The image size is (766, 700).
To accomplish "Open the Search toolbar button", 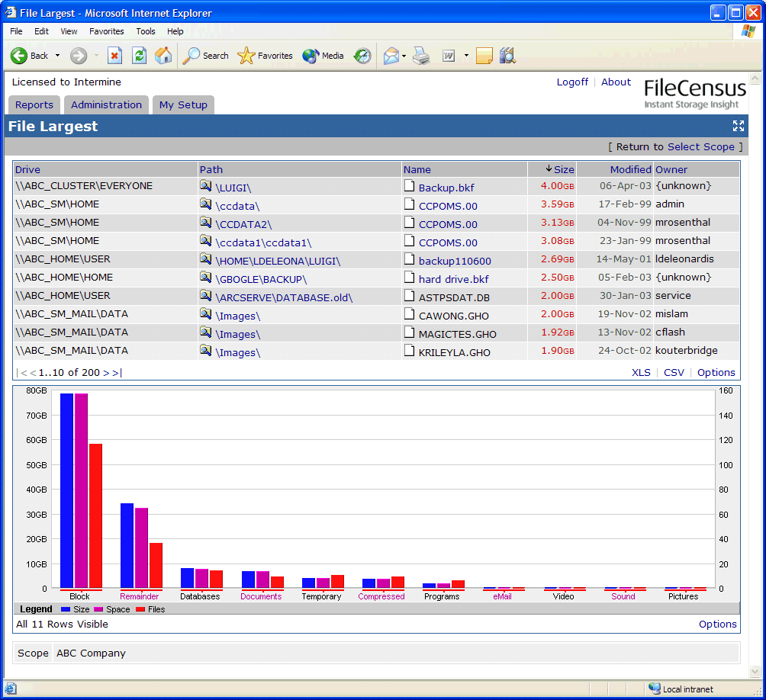I will [206, 56].
